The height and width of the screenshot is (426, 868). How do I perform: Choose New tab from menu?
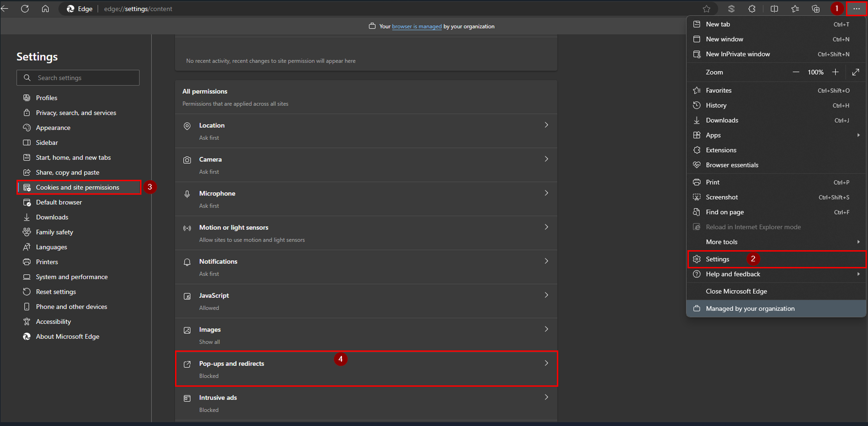(x=776, y=24)
